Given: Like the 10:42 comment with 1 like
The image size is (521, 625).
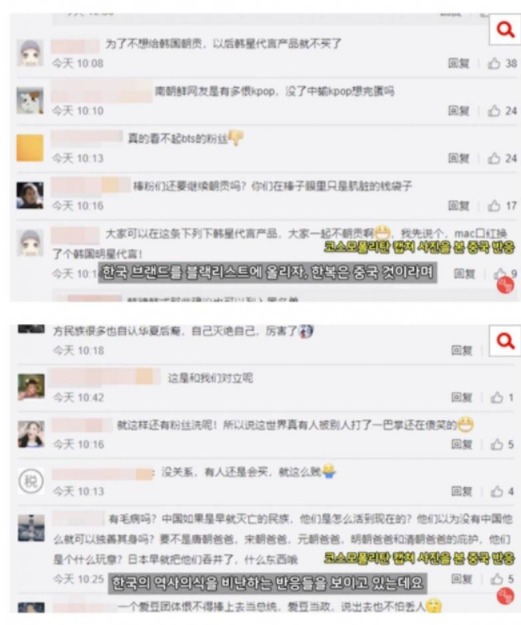Looking at the screenshot, I should pyautogui.click(x=497, y=397).
